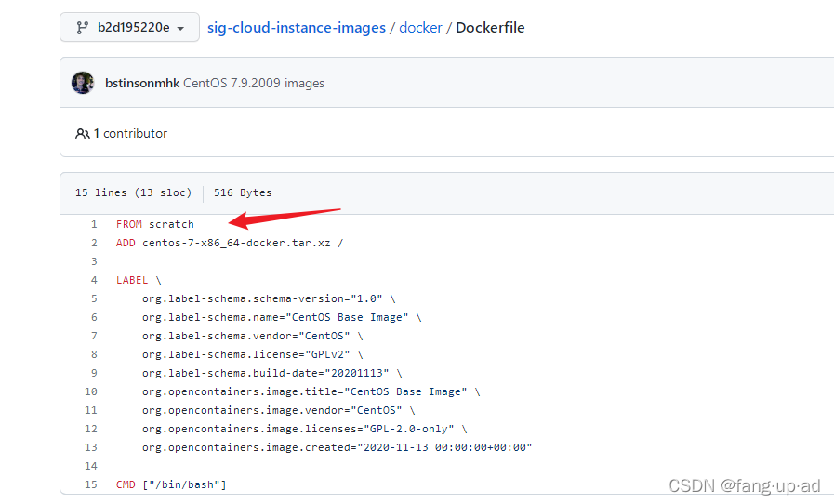The width and height of the screenshot is (834, 504).
Task: Click the Dockerfile breadcrumb filename
Action: 490,28
